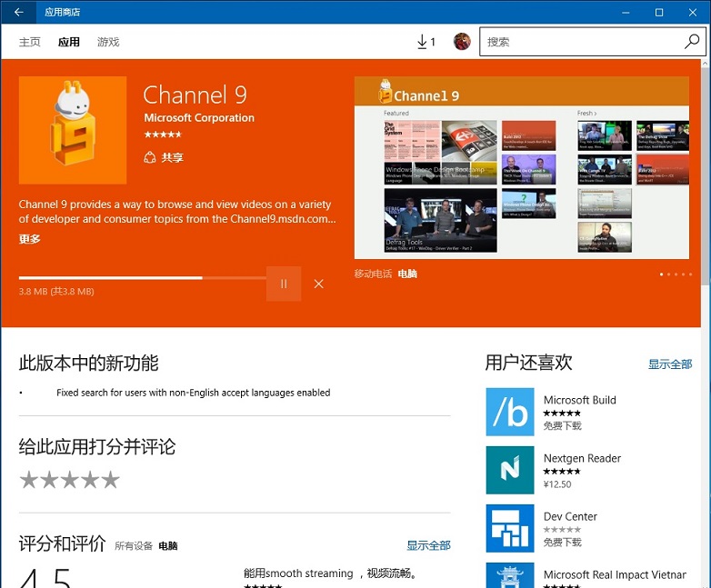
Task: Cancel the download with X icon
Action: coord(318,284)
